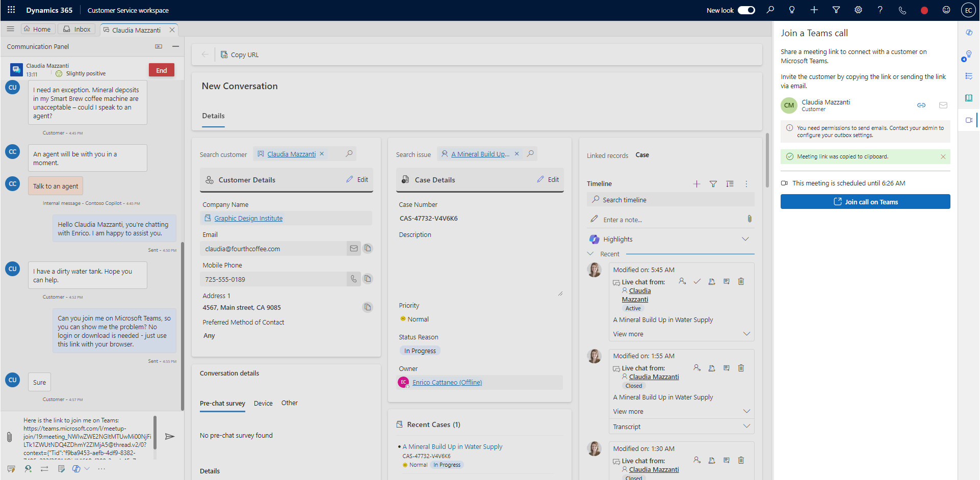Collapse the Highlights section
The width and height of the screenshot is (980, 480).
tap(745, 238)
